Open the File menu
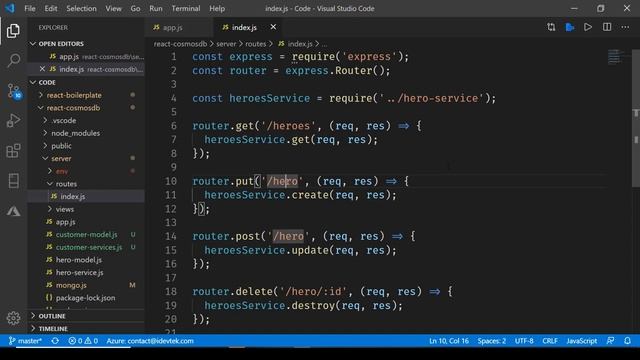The width and height of the screenshot is (640, 360). 30,8
